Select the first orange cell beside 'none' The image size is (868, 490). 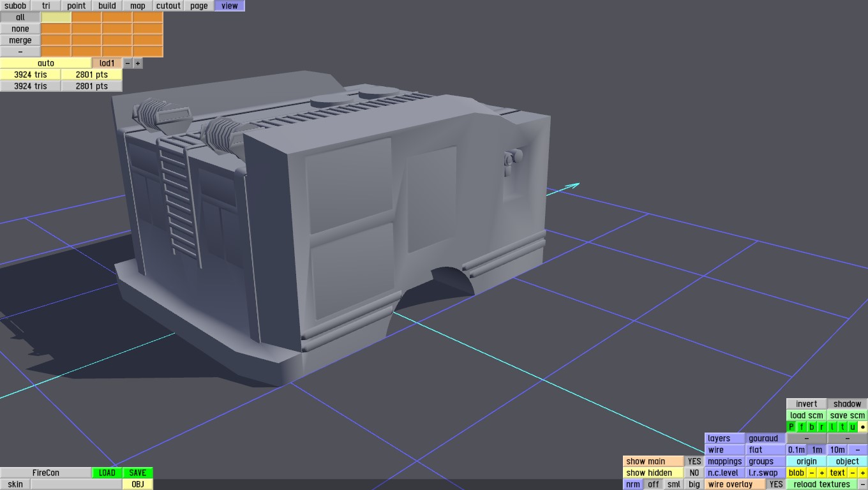pos(56,29)
